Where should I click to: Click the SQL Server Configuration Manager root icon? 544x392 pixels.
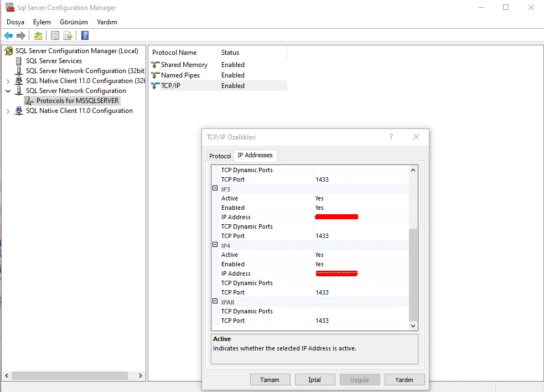pyautogui.click(x=9, y=51)
